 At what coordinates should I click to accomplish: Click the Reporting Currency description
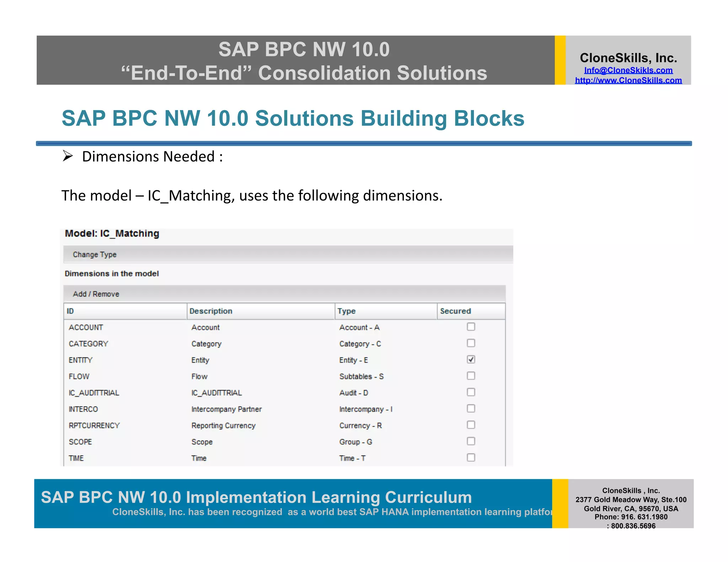pyautogui.click(x=223, y=426)
